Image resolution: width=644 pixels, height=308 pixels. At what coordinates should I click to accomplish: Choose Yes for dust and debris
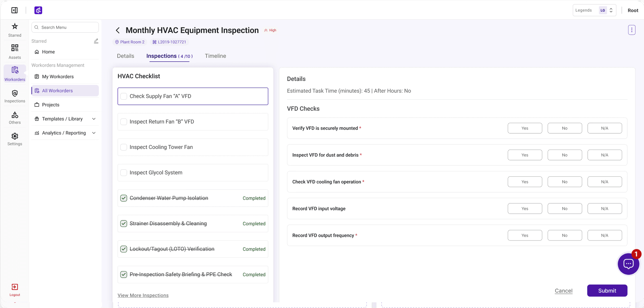click(525, 155)
